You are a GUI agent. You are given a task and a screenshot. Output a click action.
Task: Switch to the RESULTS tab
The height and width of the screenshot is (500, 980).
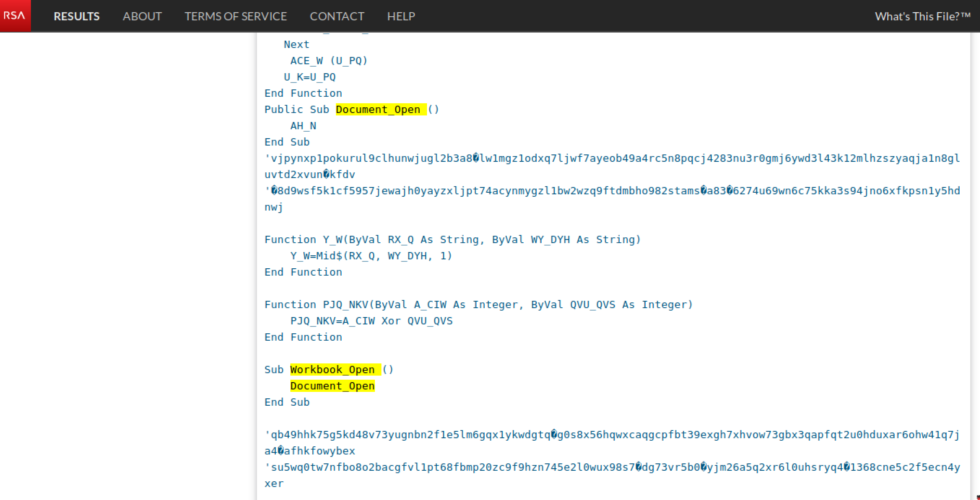[76, 16]
